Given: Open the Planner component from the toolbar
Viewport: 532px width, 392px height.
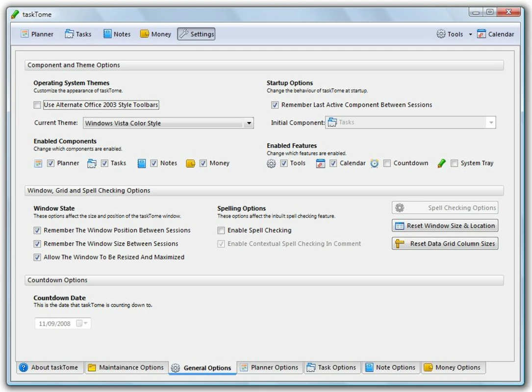Looking at the screenshot, I should pos(37,34).
